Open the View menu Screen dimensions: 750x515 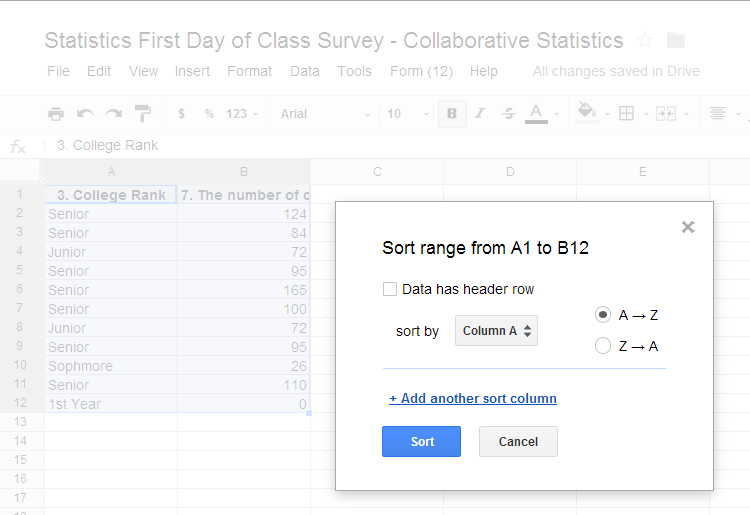point(143,71)
